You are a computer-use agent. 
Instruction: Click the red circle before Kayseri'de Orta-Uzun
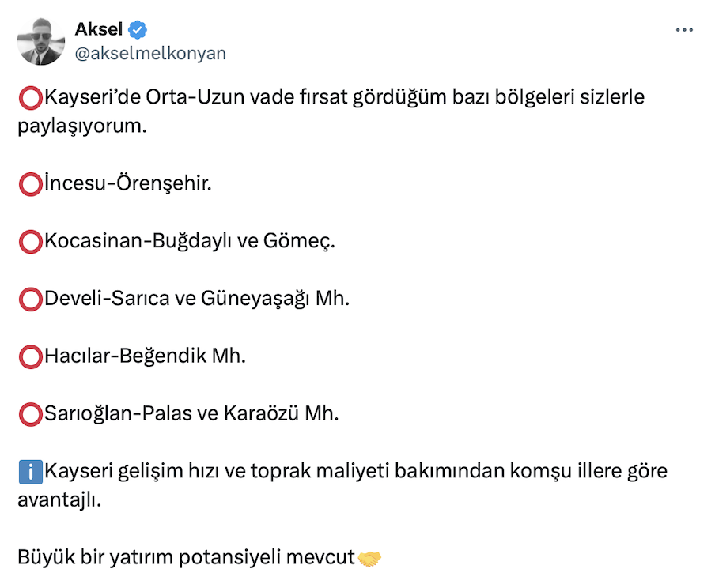[29, 98]
